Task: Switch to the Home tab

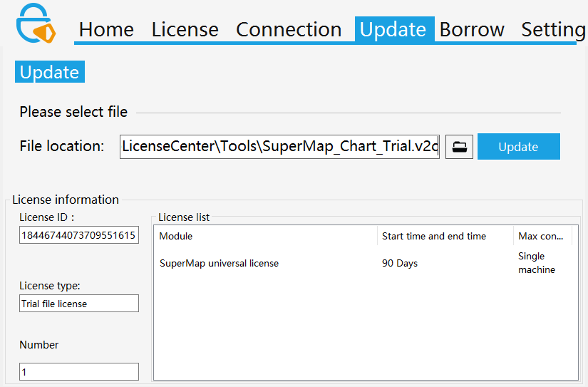Action: click(x=106, y=29)
